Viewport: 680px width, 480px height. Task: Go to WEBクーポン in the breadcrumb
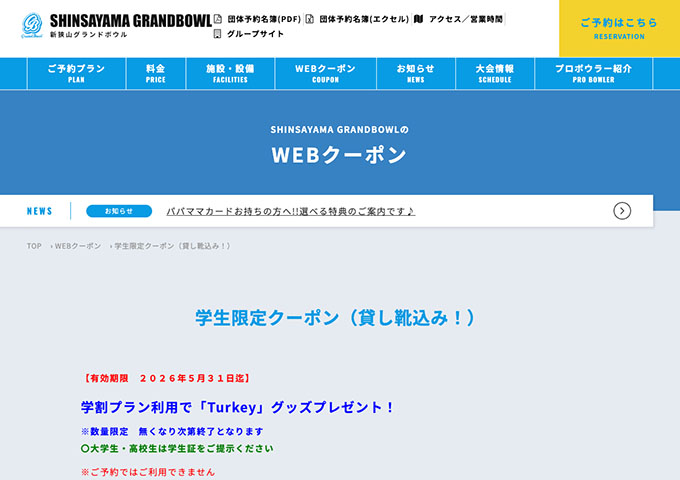pyautogui.click(x=78, y=246)
